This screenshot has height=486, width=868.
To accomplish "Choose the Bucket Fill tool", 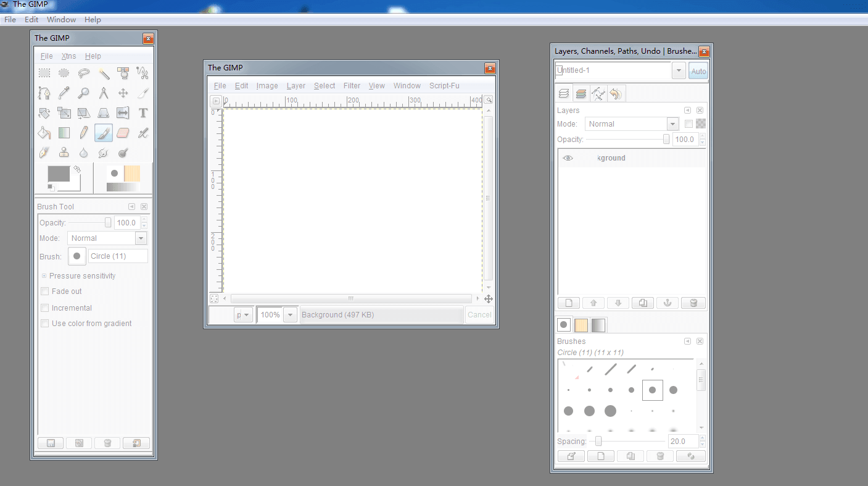I will click(x=44, y=133).
